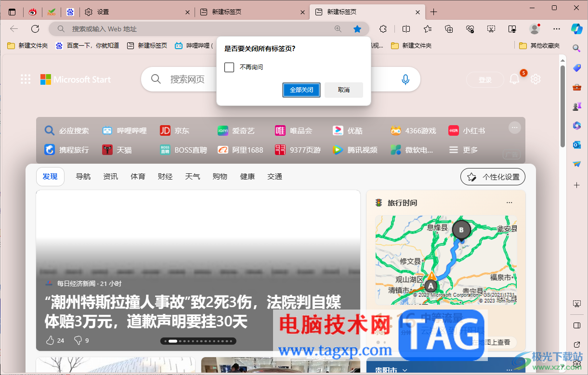Screen dimensions: 588x375
Task: Open the settings and more menu
Action: [557, 29]
